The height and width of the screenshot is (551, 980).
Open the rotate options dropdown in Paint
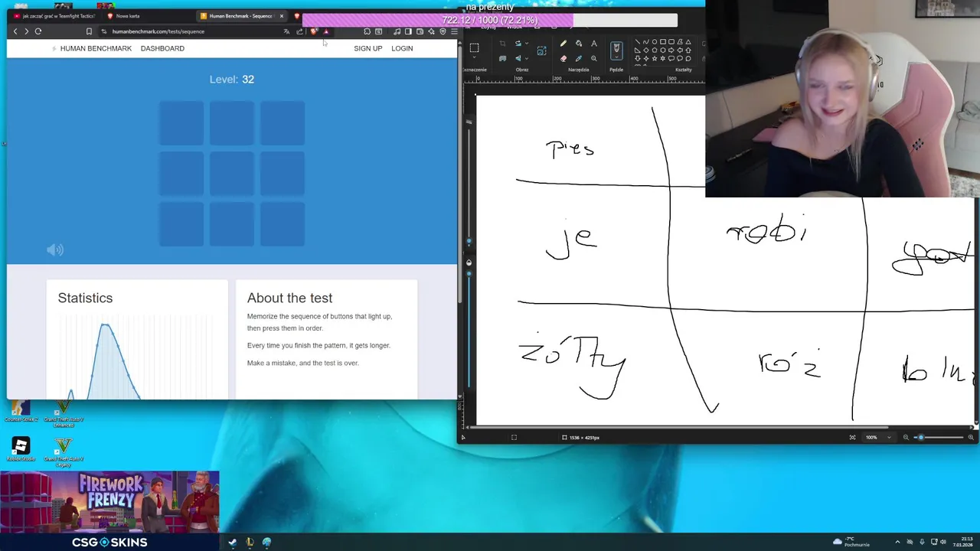coord(527,44)
